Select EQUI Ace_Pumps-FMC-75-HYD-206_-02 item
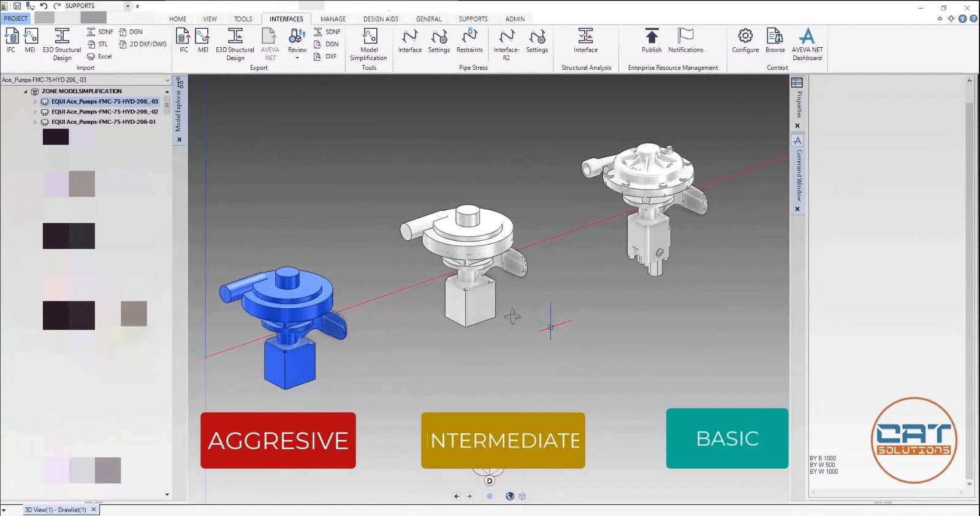The width and height of the screenshot is (980, 516). 104,112
